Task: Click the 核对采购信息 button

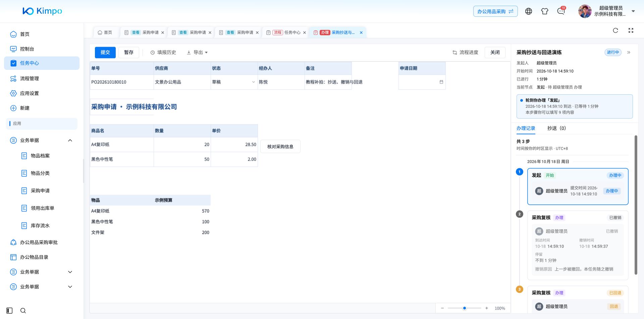Action: pyautogui.click(x=280, y=147)
